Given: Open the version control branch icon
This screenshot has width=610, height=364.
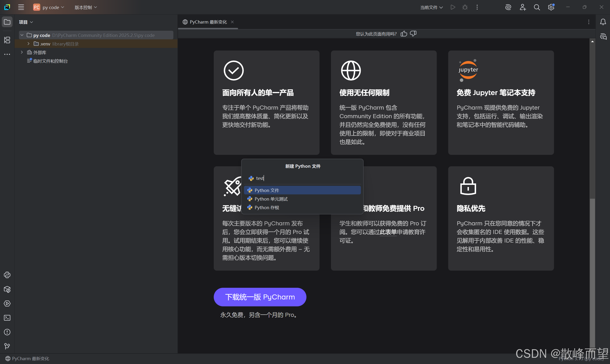Looking at the screenshot, I should (x=7, y=346).
